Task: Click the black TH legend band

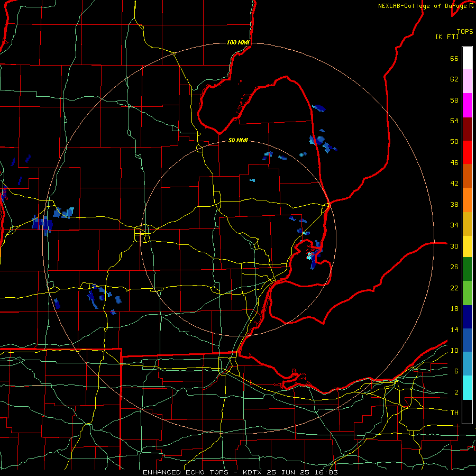Action: pos(467,411)
